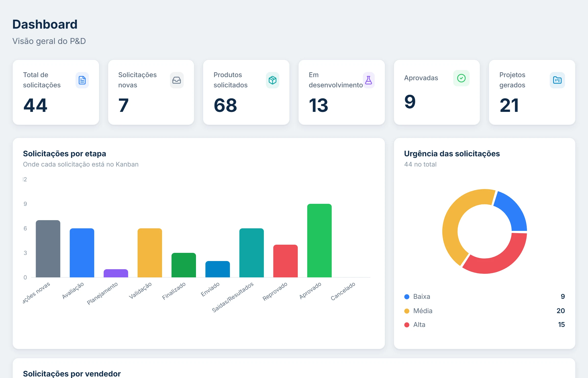Viewport: 588px width, 378px height.
Task: Click the red Reprovado bar
Action: (x=286, y=261)
